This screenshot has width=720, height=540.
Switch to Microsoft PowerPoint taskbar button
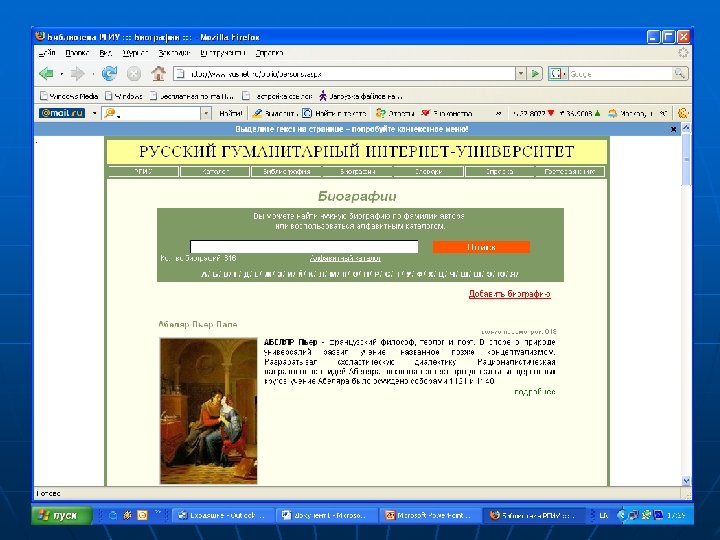[431, 515]
